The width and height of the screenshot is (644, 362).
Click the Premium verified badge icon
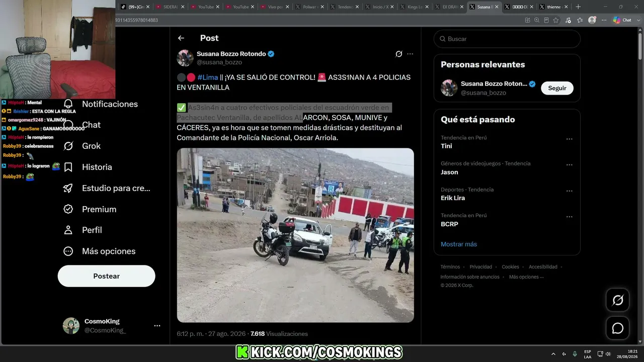(x=68, y=209)
